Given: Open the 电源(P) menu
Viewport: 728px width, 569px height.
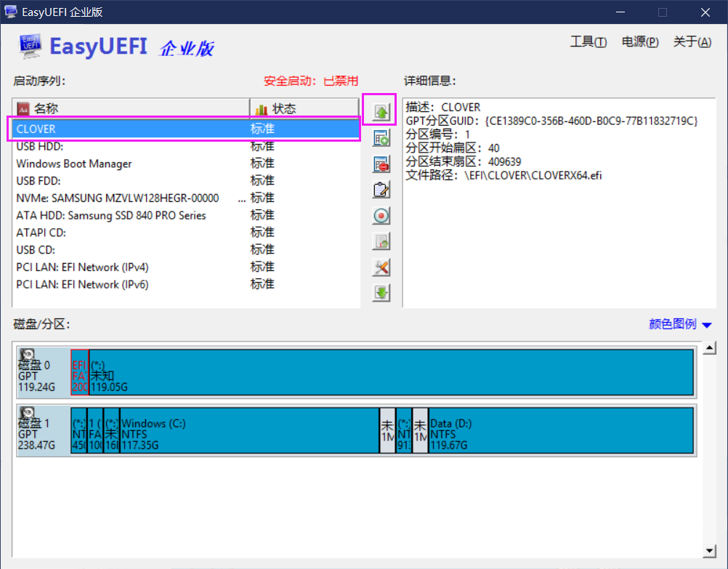Looking at the screenshot, I should tap(640, 42).
